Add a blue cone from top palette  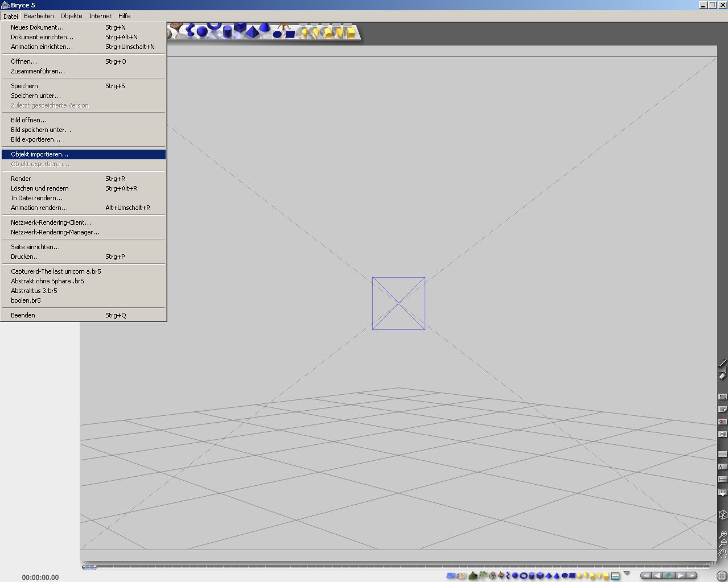(265, 28)
